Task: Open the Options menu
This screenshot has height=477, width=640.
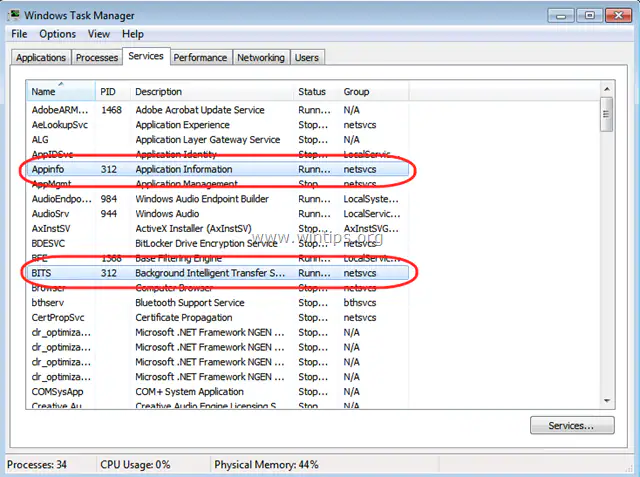Action: tap(58, 34)
